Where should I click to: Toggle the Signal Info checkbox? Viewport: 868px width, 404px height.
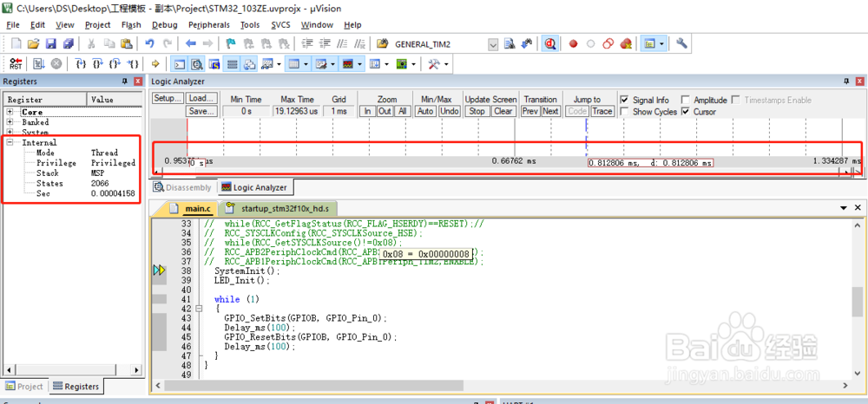[x=624, y=100]
